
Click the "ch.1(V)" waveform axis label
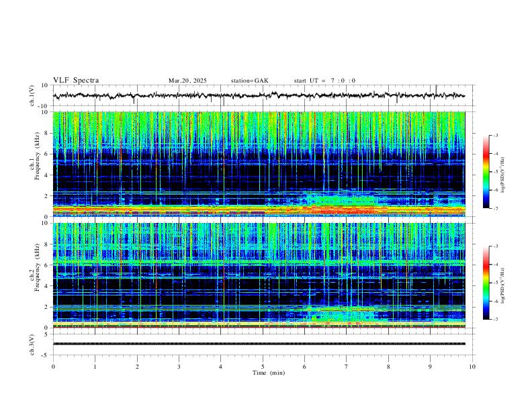click(x=32, y=95)
